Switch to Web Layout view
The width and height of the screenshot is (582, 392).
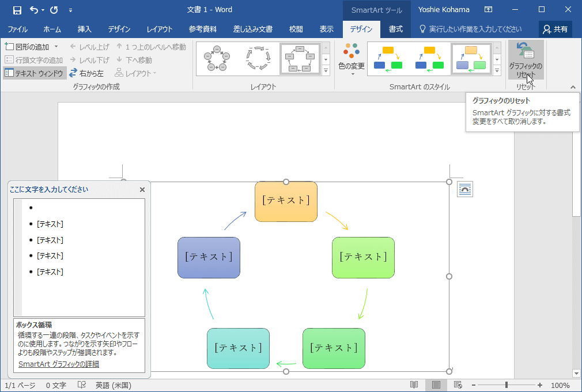458,385
